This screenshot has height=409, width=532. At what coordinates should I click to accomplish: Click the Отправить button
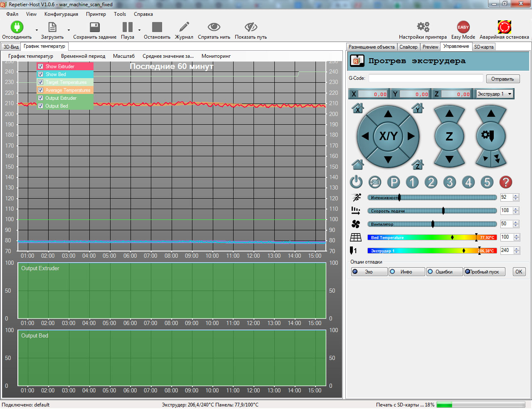(x=502, y=79)
